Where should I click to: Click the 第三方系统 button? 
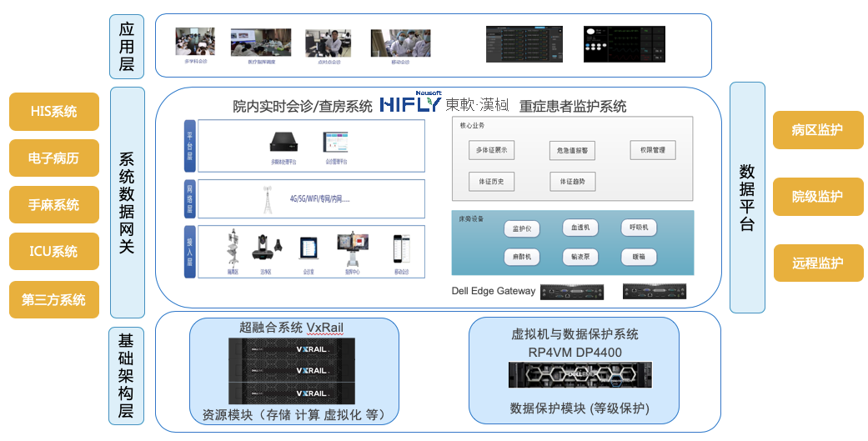tap(54, 300)
